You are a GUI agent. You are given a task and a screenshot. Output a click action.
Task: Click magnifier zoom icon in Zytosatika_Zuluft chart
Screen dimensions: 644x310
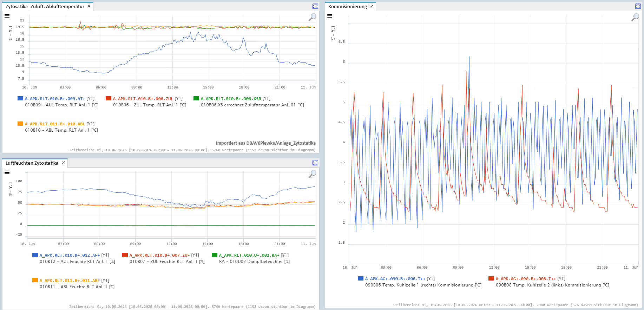point(312,17)
